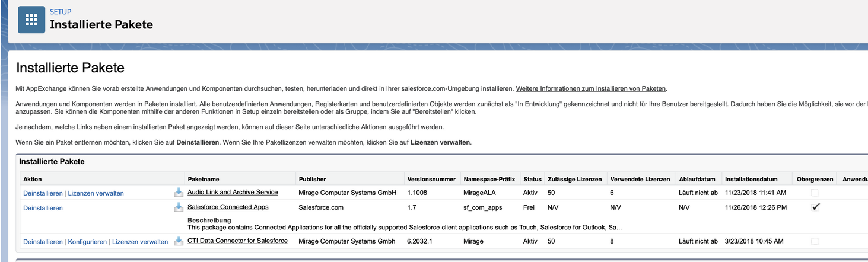Click the Versionsnummer column header

point(431,179)
